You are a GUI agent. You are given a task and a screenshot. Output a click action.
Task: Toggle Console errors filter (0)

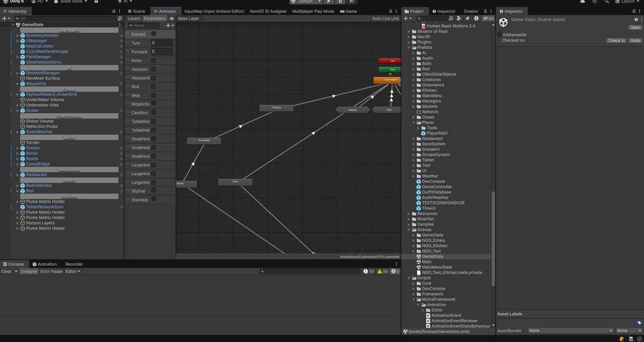394,271
